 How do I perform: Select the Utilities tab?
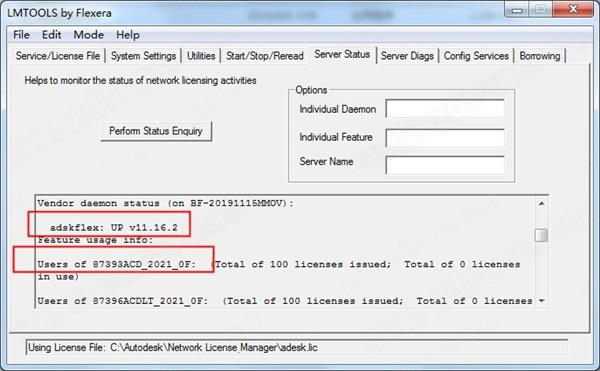201,56
